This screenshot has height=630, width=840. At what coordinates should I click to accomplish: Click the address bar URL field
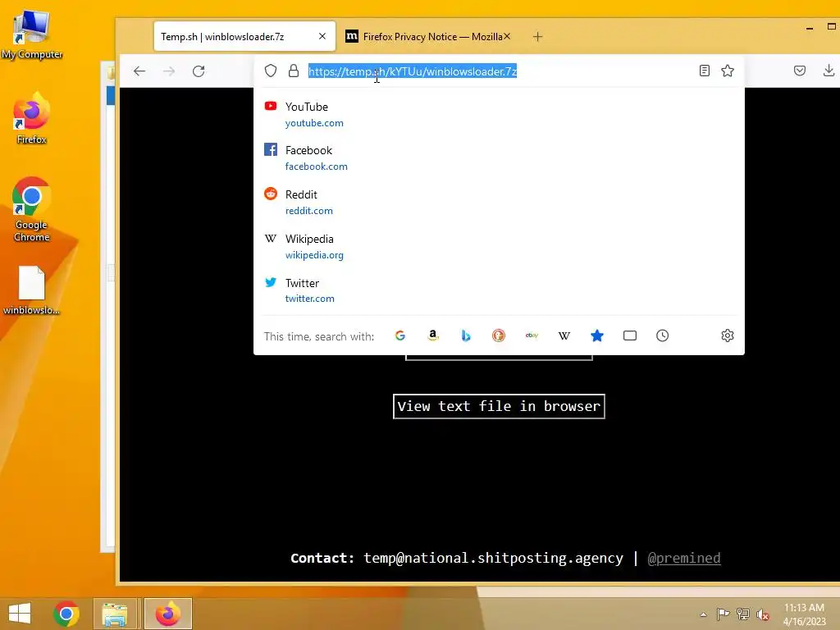pyautogui.click(x=498, y=71)
